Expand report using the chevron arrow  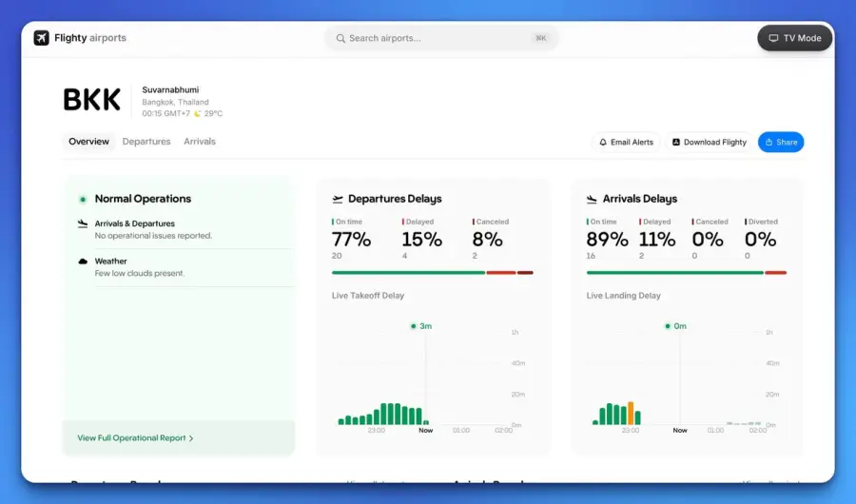pos(191,438)
